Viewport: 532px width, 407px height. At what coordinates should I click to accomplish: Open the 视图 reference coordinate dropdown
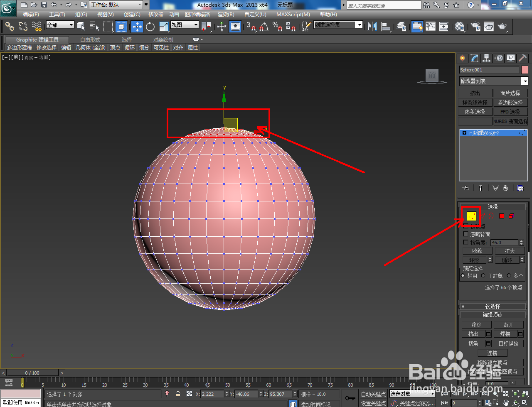(x=185, y=25)
